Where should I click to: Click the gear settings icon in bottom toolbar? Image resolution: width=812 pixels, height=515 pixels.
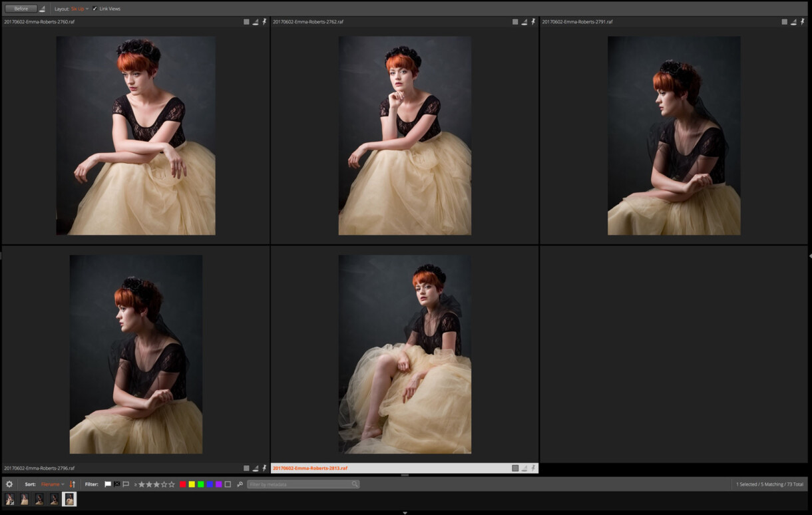pos(10,484)
